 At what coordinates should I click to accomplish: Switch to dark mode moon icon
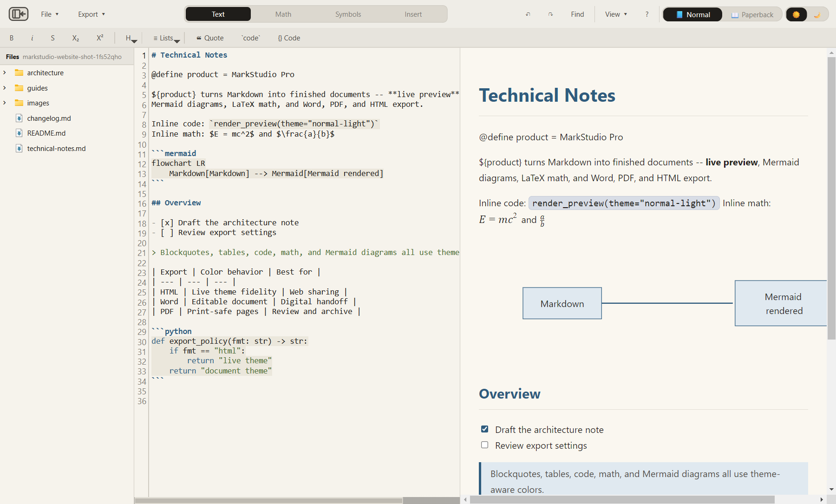(x=817, y=14)
